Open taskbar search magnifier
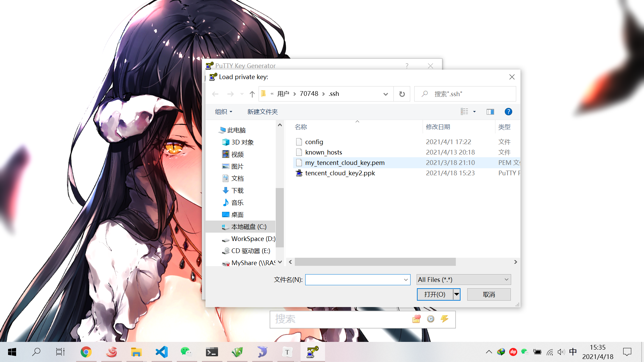This screenshot has width=644, height=362. pyautogui.click(x=36, y=352)
